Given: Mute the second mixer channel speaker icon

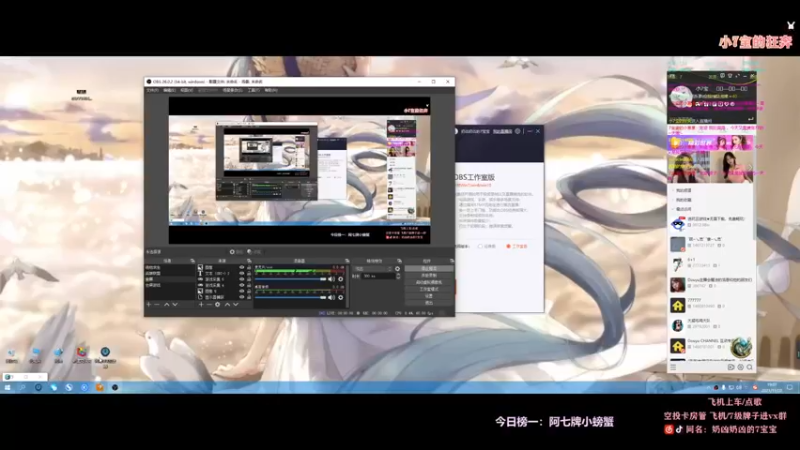Looking at the screenshot, I should 332,297.
